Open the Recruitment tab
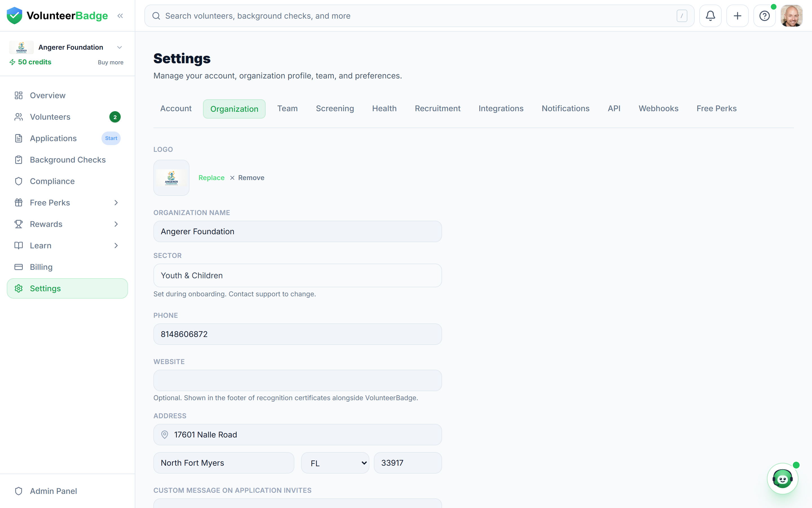The height and width of the screenshot is (508, 812). tap(438, 109)
